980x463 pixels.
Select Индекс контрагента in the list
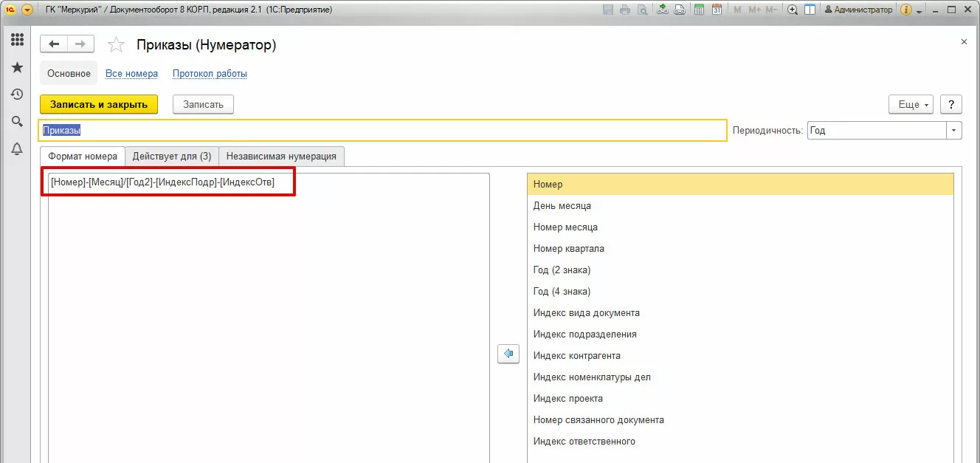click(740, 356)
